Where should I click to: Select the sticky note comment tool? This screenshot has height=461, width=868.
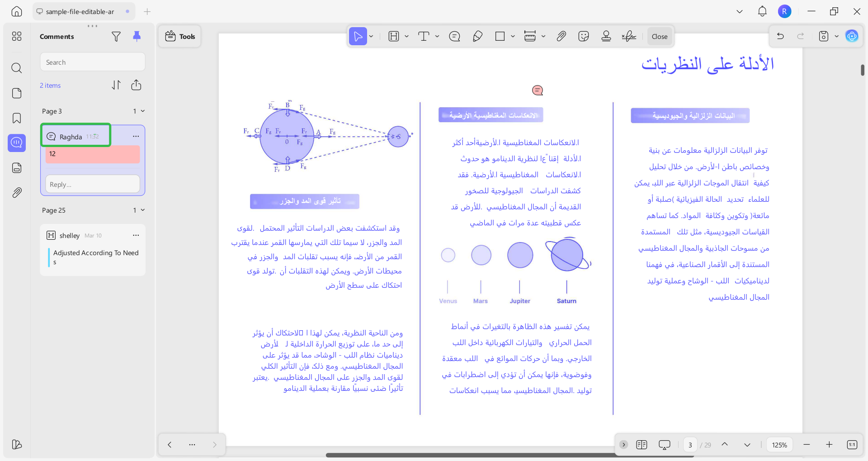pos(455,37)
